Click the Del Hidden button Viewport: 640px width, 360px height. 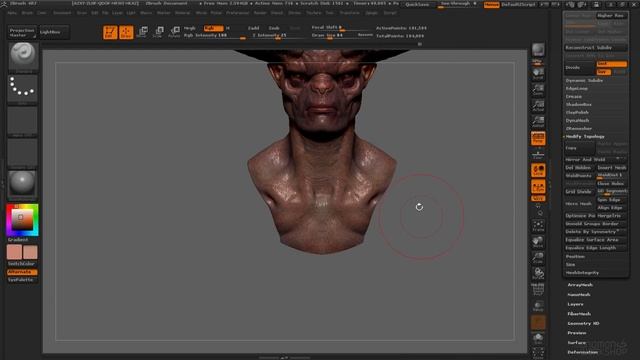580,168
